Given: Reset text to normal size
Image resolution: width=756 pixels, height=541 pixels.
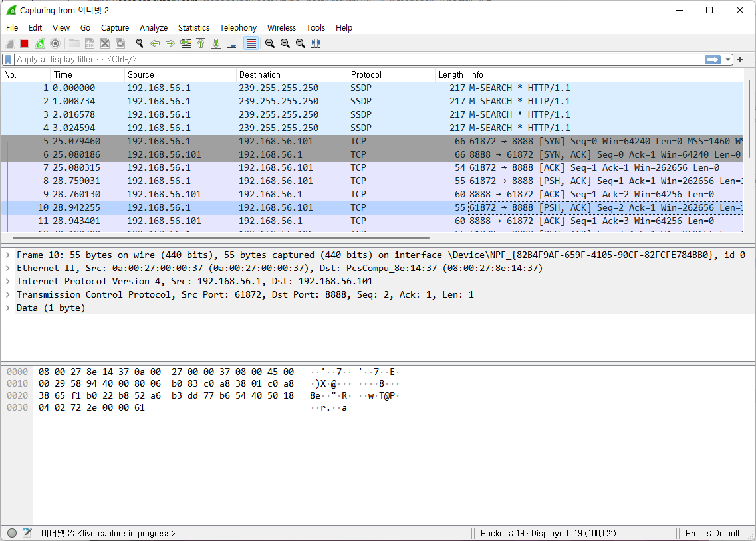Looking at the screenshot, I should (301, 43).
